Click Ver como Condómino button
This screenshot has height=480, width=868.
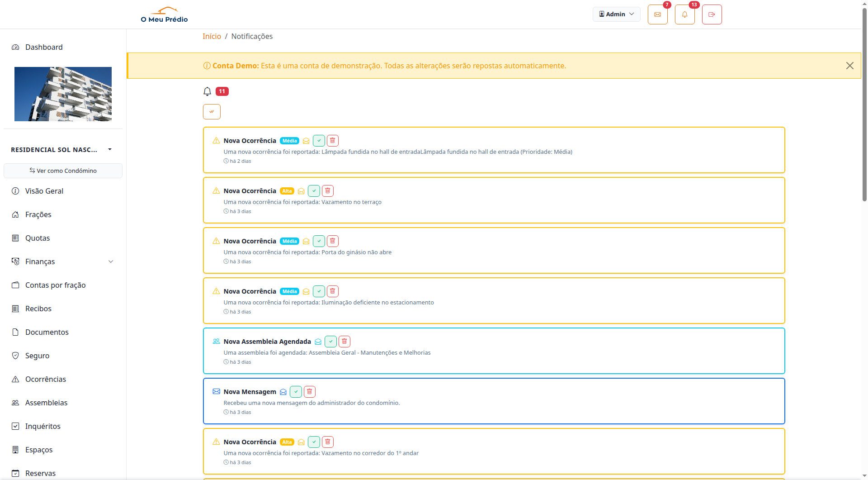pyautogui.click(x=63, y=171)
